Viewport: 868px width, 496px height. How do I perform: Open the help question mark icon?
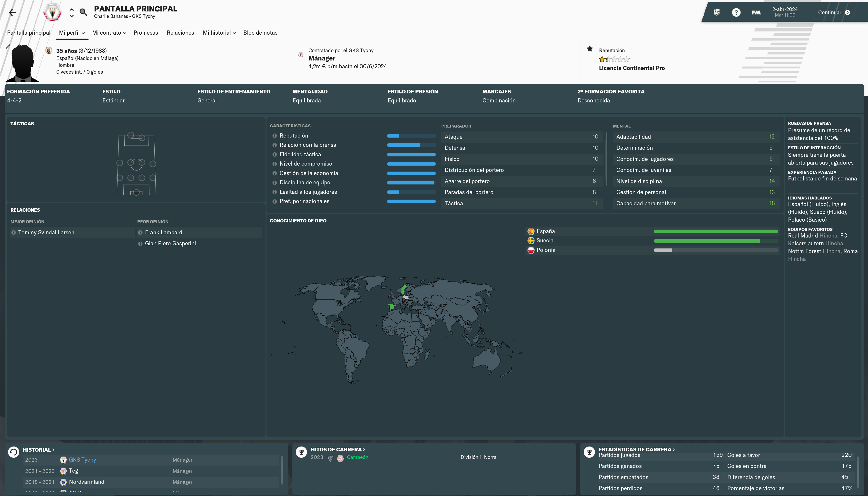click(736, 13)
